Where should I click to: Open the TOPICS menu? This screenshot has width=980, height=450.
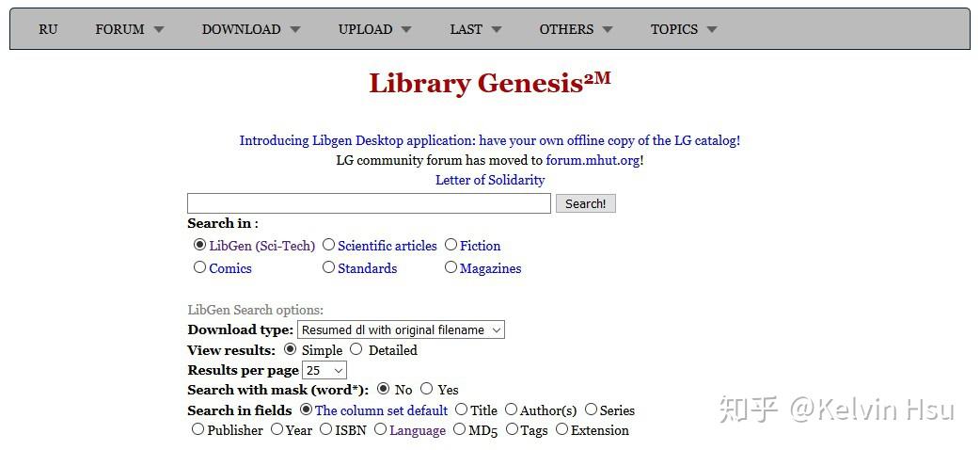(x=683, y=29)
